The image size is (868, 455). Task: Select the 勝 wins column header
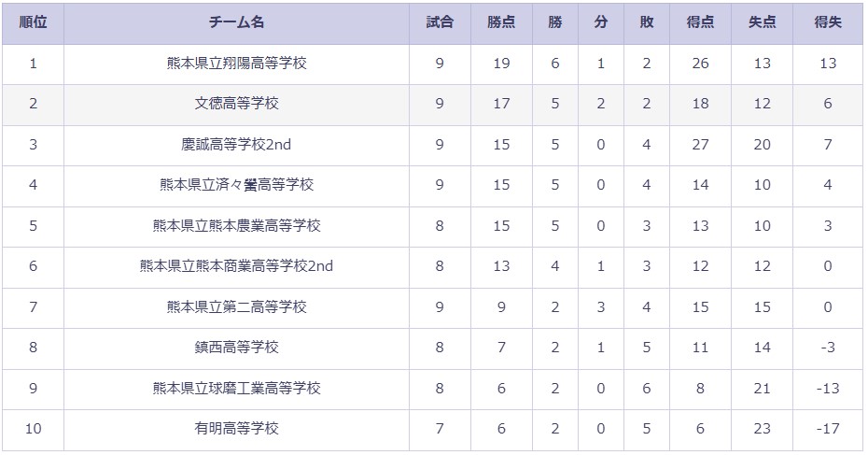[555, 22]
